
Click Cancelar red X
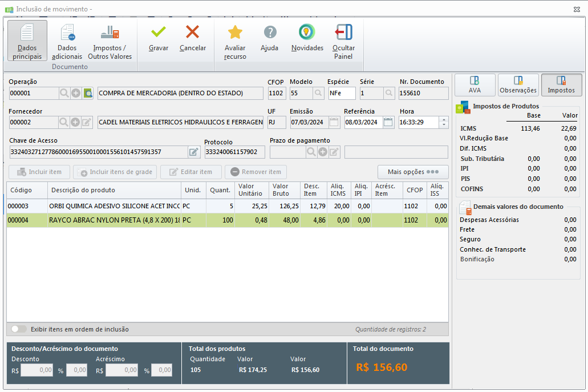tap(192, 33)
